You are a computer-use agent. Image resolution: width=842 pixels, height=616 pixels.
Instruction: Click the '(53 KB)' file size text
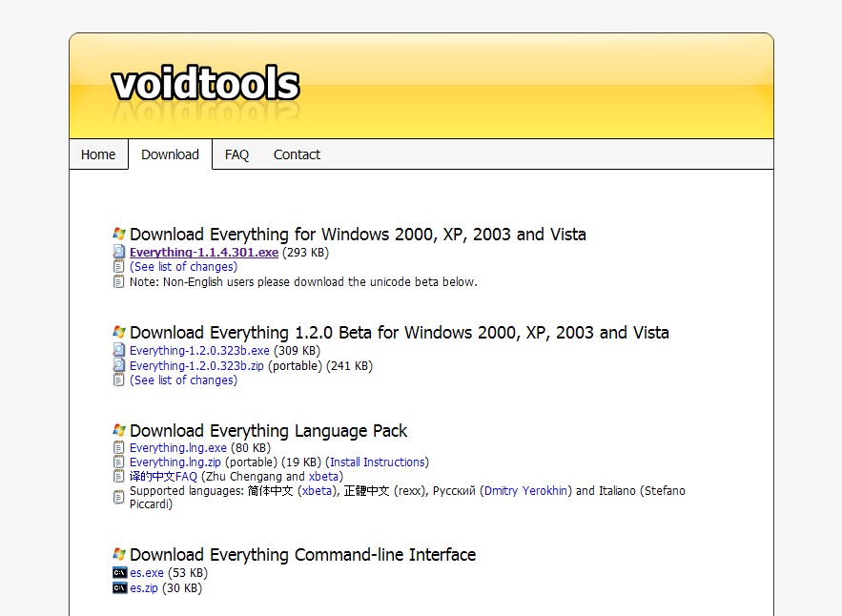pyautogui.click(x=188, y=573)
